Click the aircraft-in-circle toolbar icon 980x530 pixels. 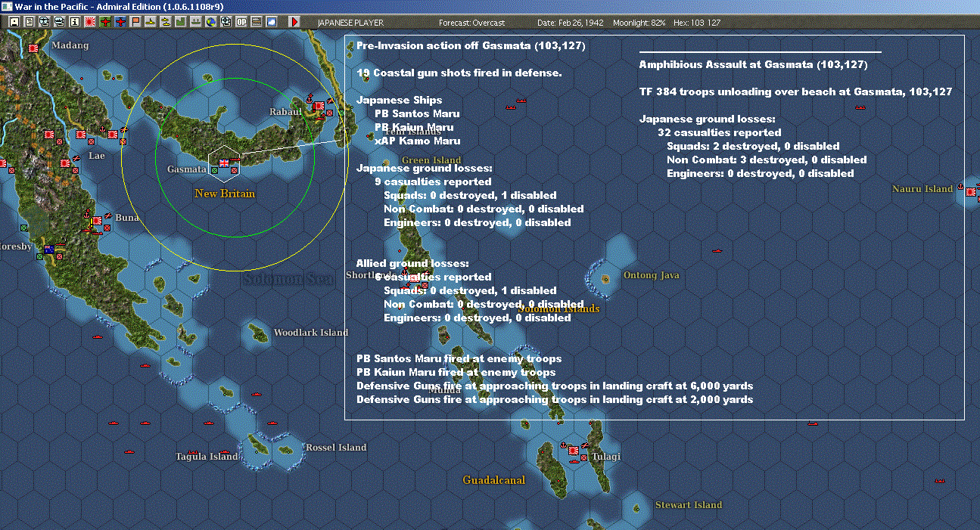45,22
